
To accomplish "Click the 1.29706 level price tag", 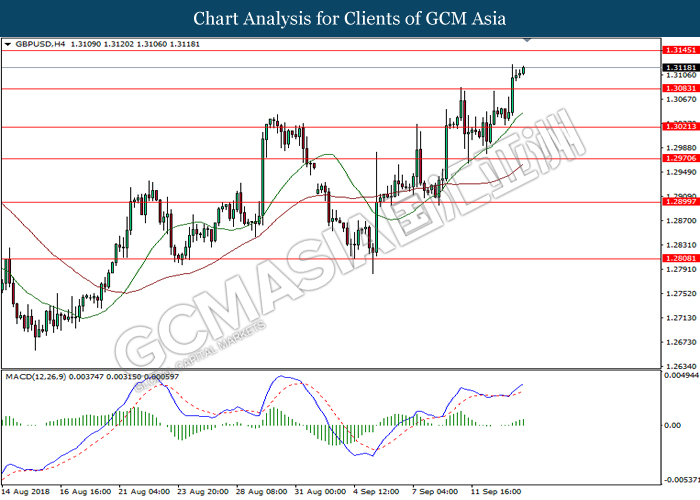I will (x=681, y=158).
